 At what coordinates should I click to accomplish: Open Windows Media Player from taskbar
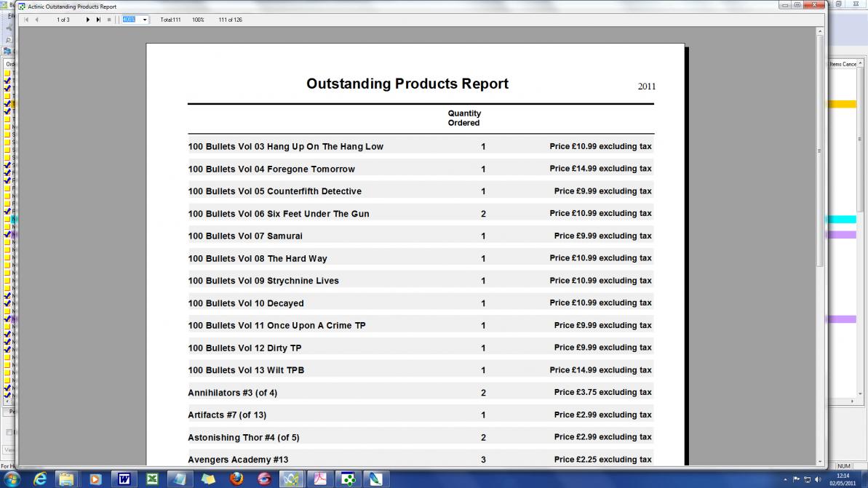[x=95, y=479]
